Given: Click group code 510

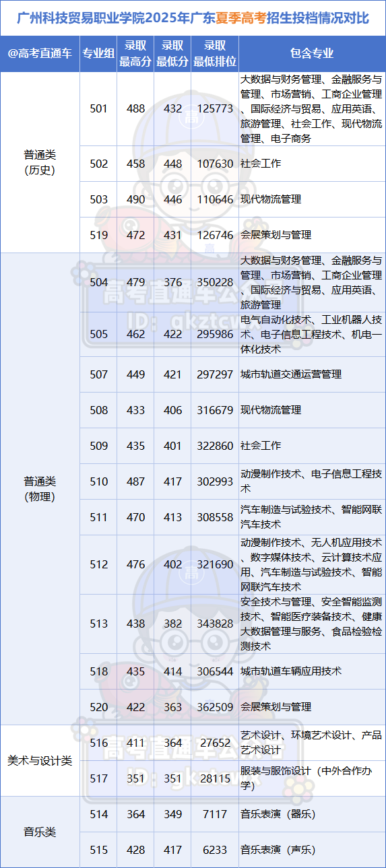Looking at the screenshot, I should pos(98,481).
